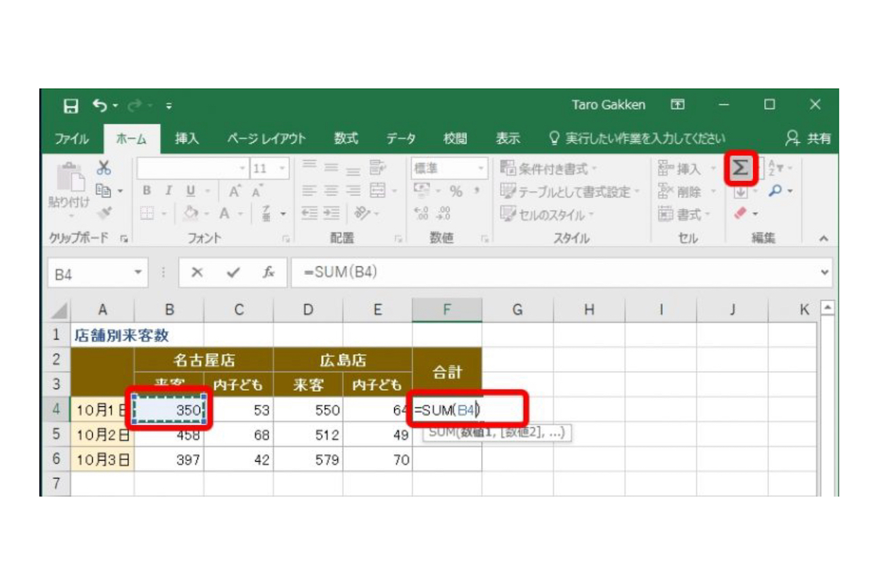The width and height of the screenshot is (882, 588).
Task: Open the fill color paint bucket
Action: pos(190,214)
